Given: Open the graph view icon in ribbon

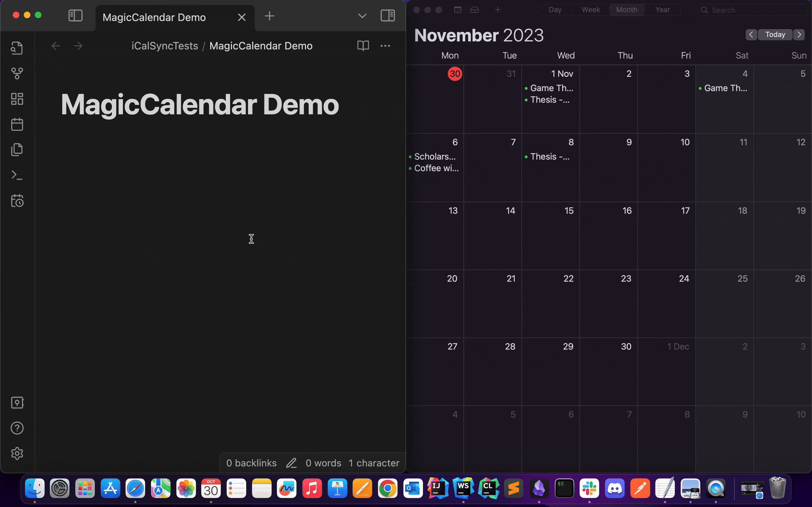Looking at the screenshot, I should 17,73.
